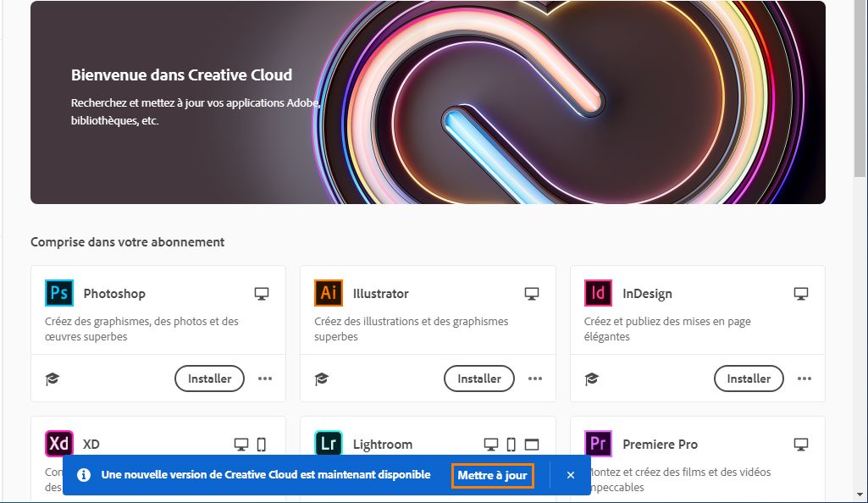This screenshot has width=868, height=503.
Task: Click the Premiere Pro app title
Action: pos(660,445)
